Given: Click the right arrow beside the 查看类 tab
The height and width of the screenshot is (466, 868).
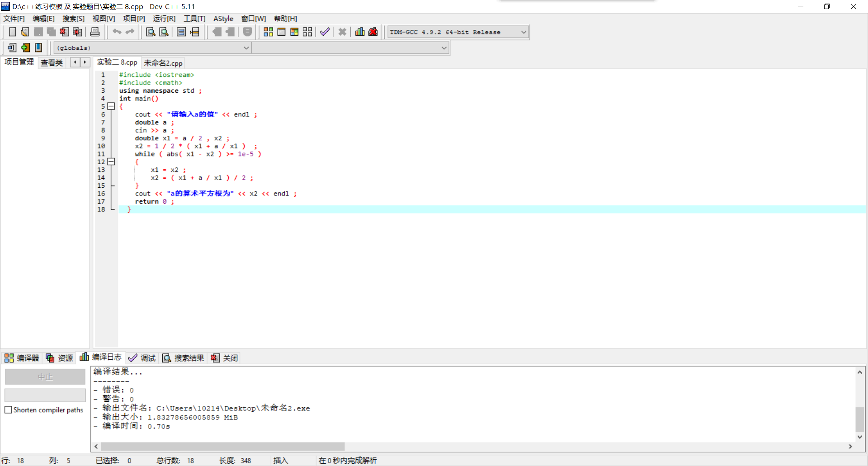Looking at the screenshot, I should [x=85, y=62].
